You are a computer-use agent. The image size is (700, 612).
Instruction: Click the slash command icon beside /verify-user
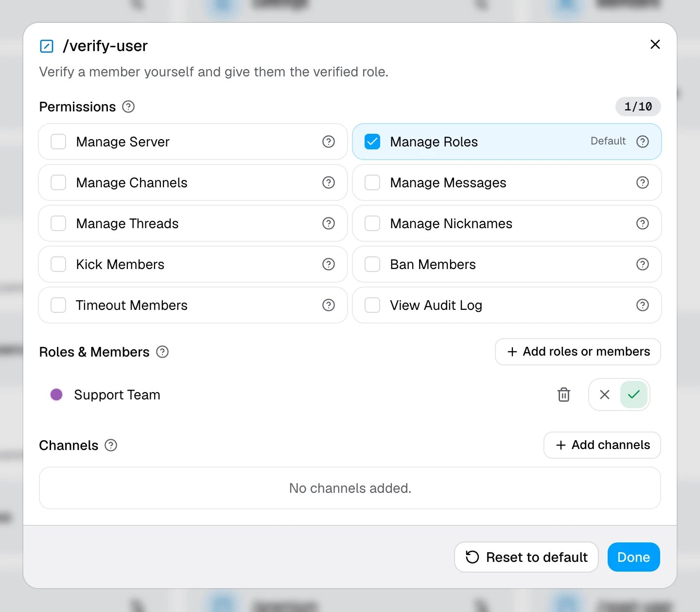(46, 46)
